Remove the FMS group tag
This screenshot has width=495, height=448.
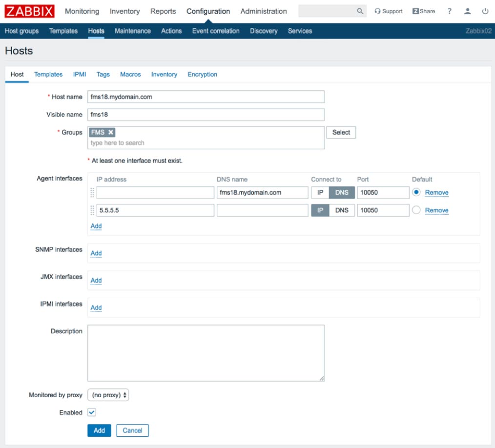click(x=110, y=132)
